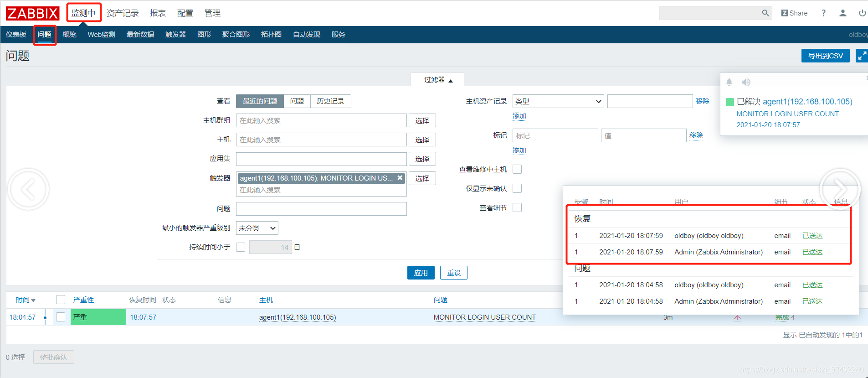Go to the 仪表板 submenu
Viewport: 868px width, 378px height.
(x=16, y=35)
